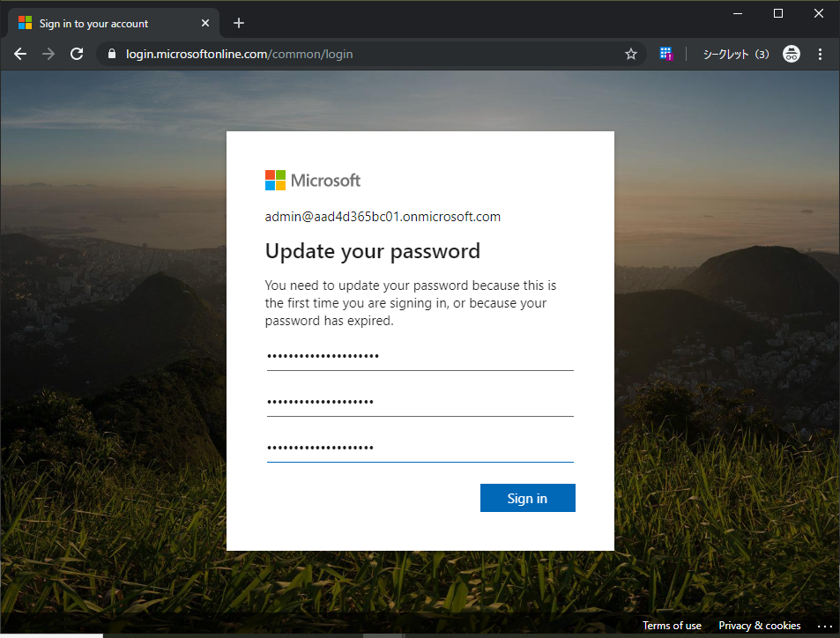Screen dimensions: 840x638
Task: Focus the second password field
Action: click(420, 402)
